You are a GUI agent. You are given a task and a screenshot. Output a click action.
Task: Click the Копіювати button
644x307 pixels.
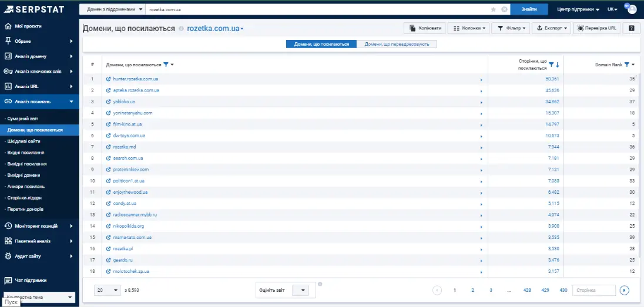click(x=425, y=28)
